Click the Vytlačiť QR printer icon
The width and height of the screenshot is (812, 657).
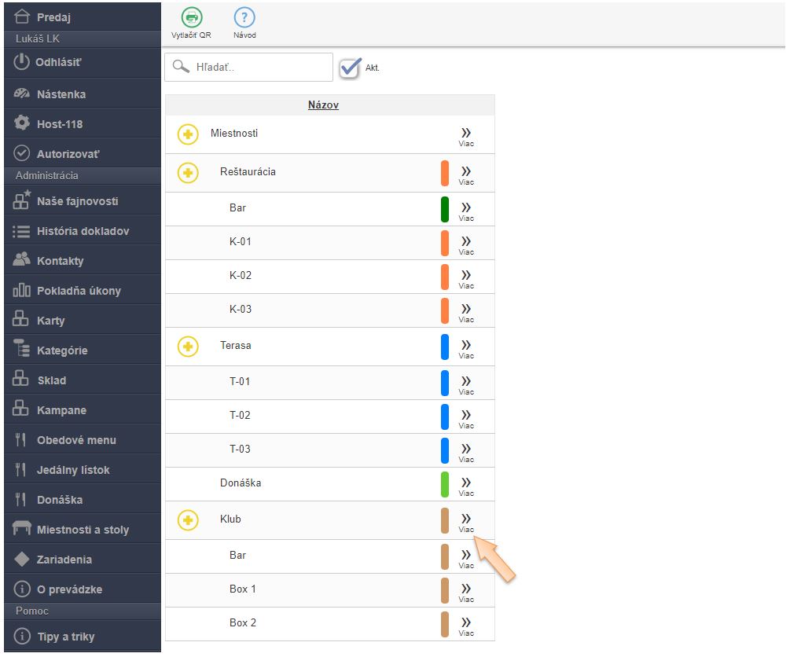[x=191, y=18]
